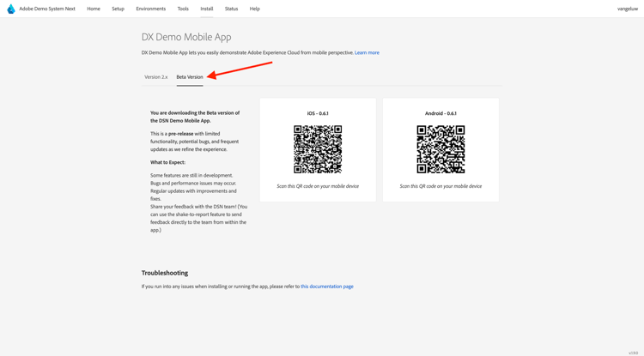Click scan caption under iOS QR code
Image resolution: width=644 pixels, height=356 pixels.
[318, 186]
